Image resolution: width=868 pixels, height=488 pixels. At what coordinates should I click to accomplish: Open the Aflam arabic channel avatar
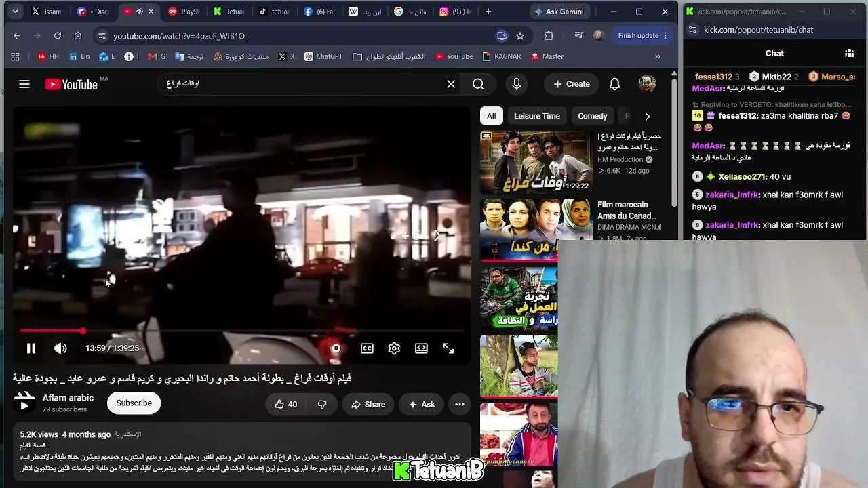pyautogui.click(x=24, y=403)
